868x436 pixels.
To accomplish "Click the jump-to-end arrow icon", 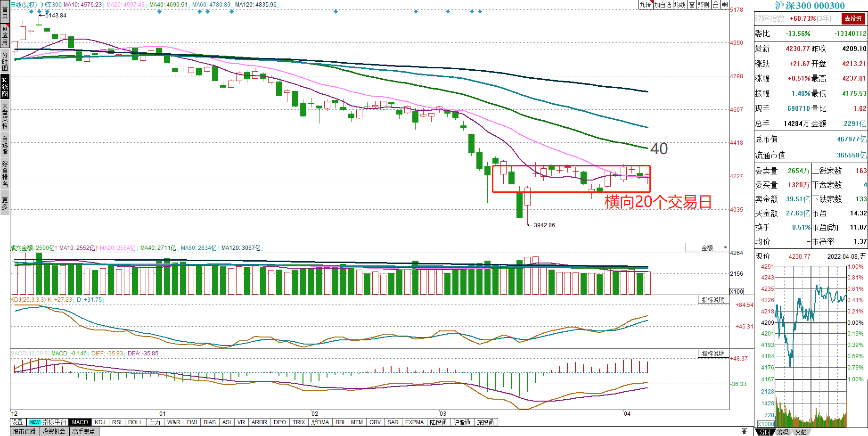I will tap(725, 5).
